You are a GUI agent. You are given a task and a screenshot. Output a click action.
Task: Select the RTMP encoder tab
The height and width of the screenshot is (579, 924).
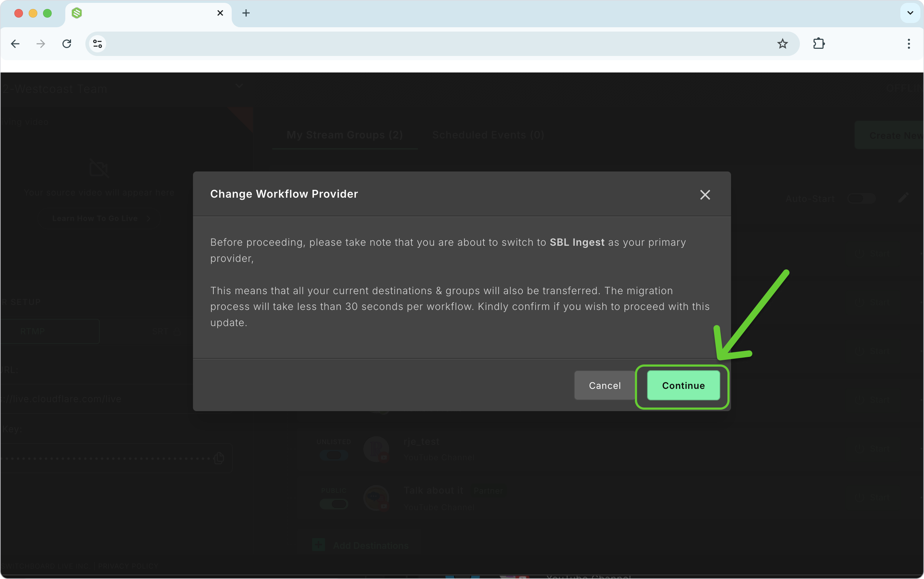click(x=50, y=331)
